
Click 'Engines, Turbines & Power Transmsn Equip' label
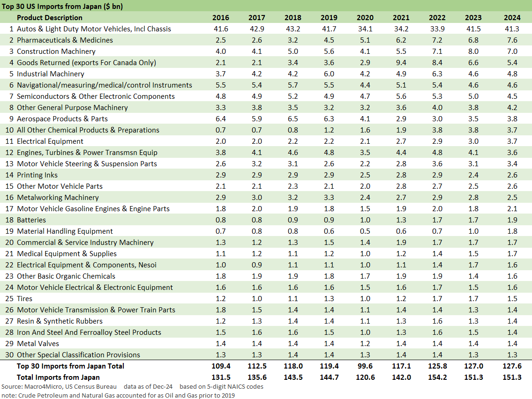[87, 153]
